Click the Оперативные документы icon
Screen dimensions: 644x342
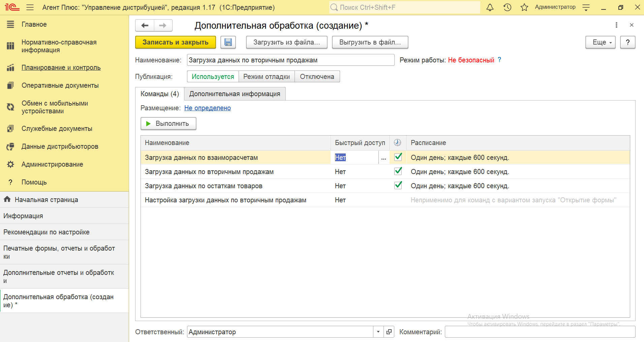pyautogui.click(x=10, y=85)
